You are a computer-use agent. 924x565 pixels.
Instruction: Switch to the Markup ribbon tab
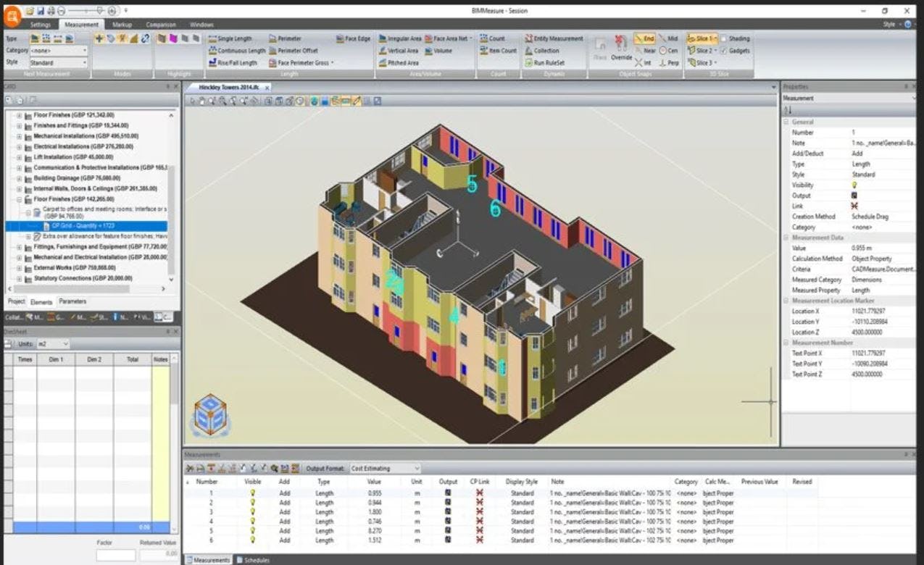121,24
